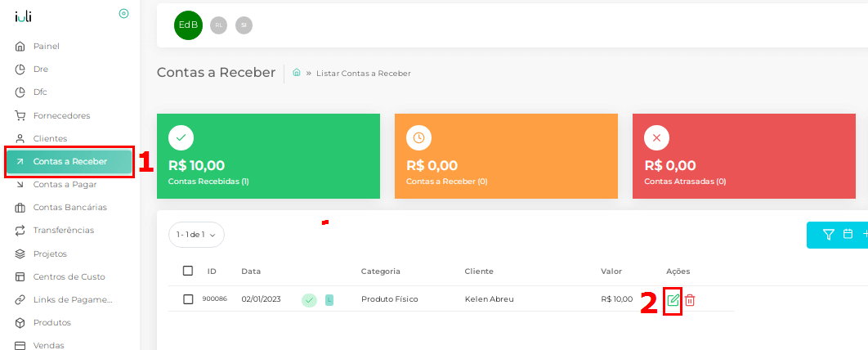
Task: Open the "1 - 1 de 1" pagination dropdown
Action: click(x=196, y=235)
